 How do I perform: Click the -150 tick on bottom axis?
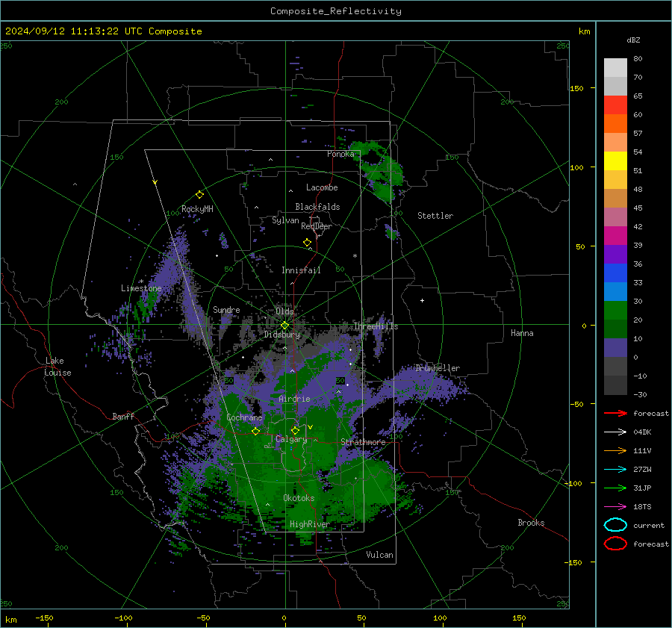tap(44, 618)
